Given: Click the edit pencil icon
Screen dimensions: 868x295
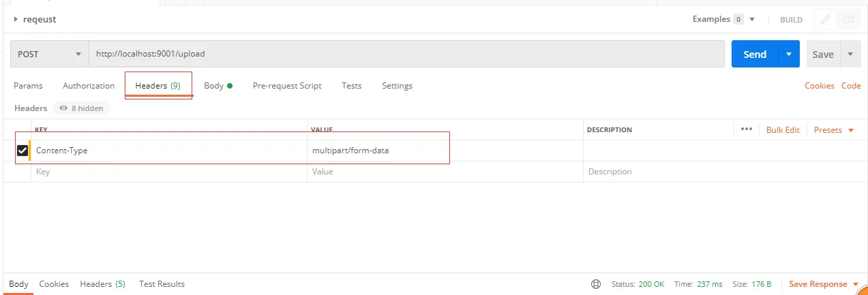Looking at the screenshot, I should (x=826, y=20).
